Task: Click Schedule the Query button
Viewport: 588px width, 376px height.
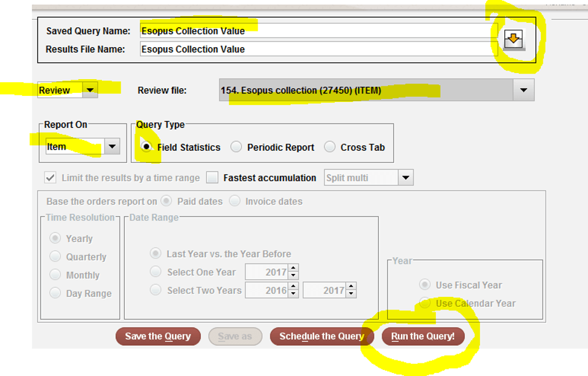Action: [x=322, y=336]
